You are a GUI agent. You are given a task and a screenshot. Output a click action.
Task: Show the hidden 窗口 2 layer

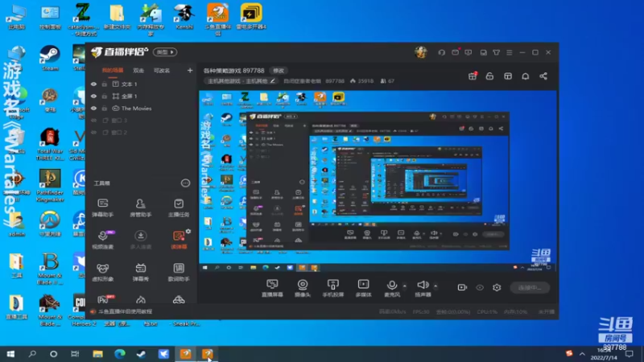point(93,133)
